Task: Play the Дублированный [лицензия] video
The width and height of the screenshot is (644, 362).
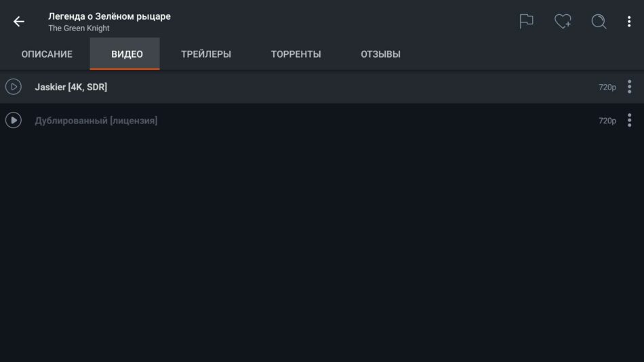Action: click(x=14, y=121)
